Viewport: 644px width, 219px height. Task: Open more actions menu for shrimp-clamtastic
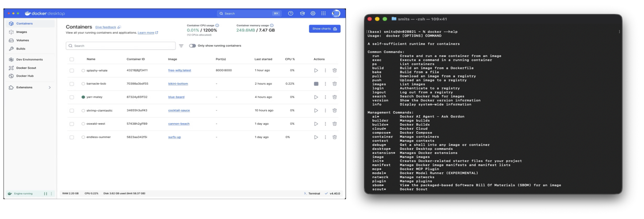(x=325, y=110)
